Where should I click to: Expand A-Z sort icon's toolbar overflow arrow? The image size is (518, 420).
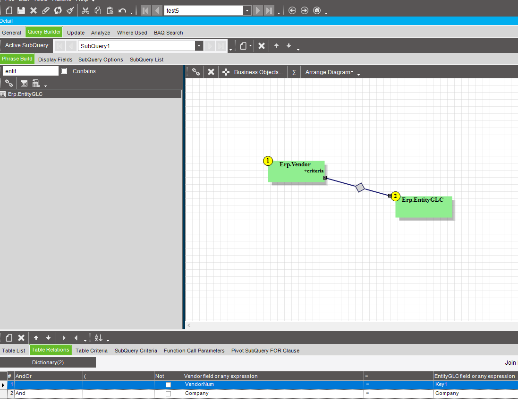(108, 340)
